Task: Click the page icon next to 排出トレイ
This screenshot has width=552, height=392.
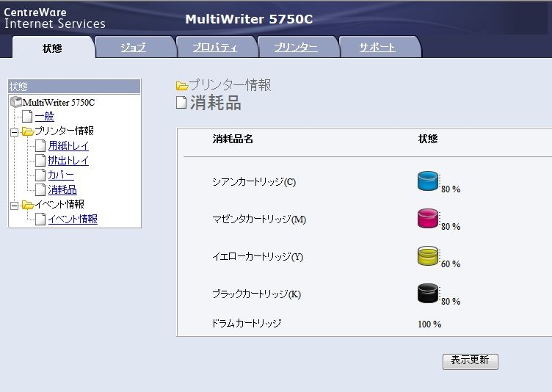Action: tap(40, 160)
